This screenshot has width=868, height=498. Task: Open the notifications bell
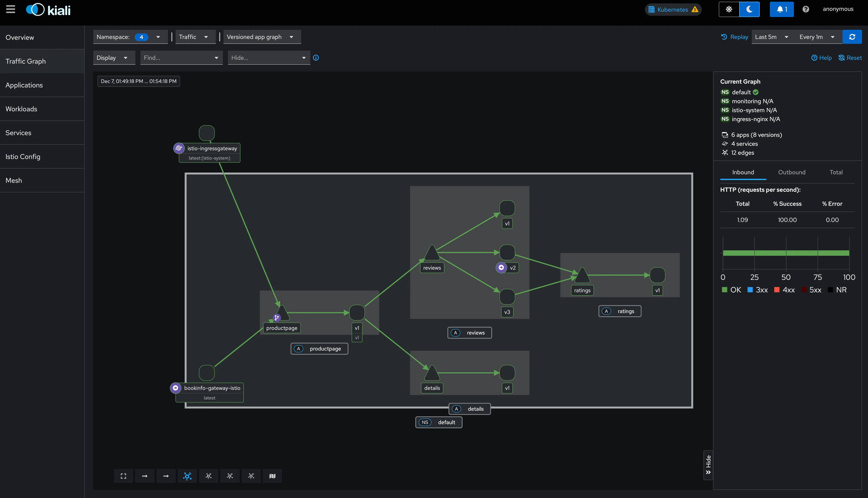click(781, 9)
